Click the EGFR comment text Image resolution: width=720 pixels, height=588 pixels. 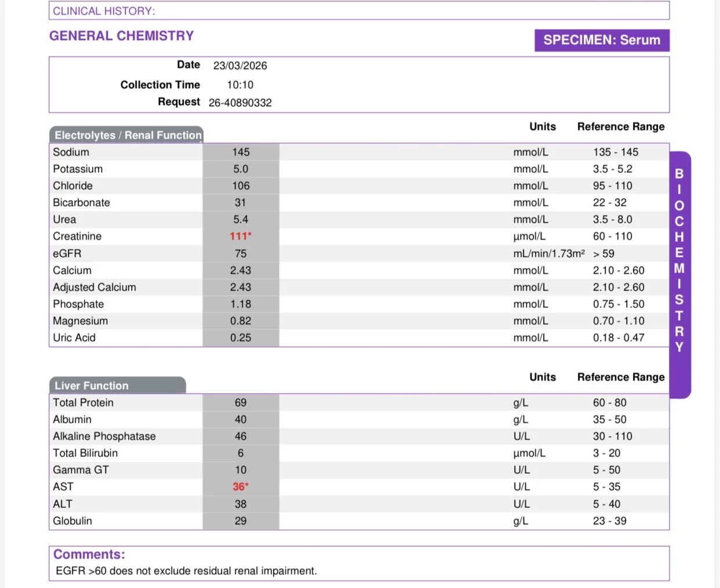(186, 571)
